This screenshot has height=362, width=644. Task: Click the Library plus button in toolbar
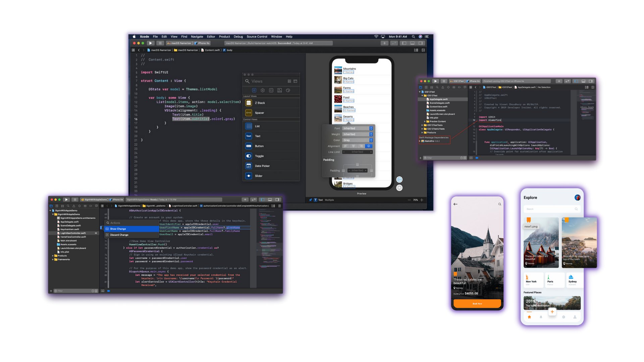coord(384,43)
